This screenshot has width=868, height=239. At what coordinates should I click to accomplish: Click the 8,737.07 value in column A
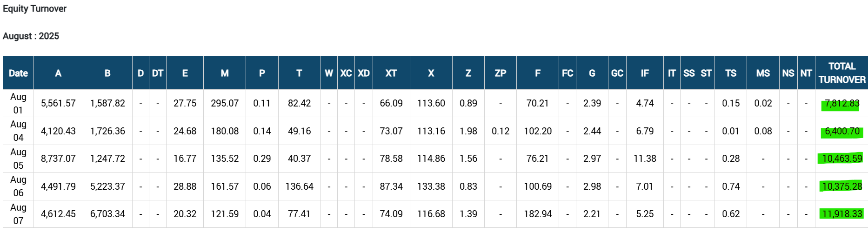[58, 159]
